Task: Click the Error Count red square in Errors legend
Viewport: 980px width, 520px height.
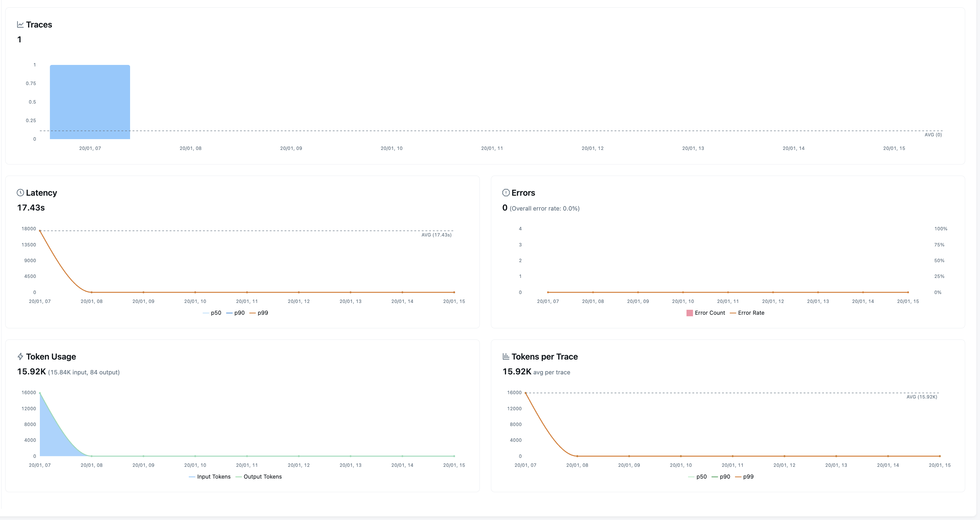Action: point(689,313)
